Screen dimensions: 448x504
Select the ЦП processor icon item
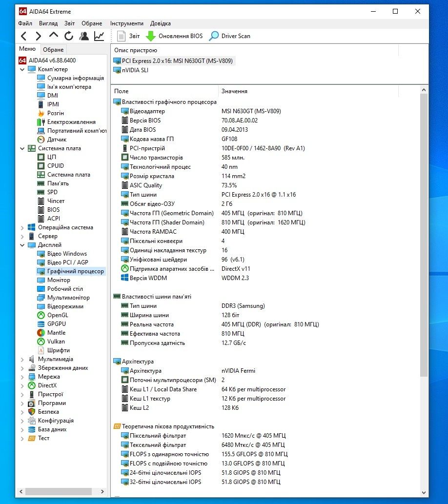tap(47, 157)
